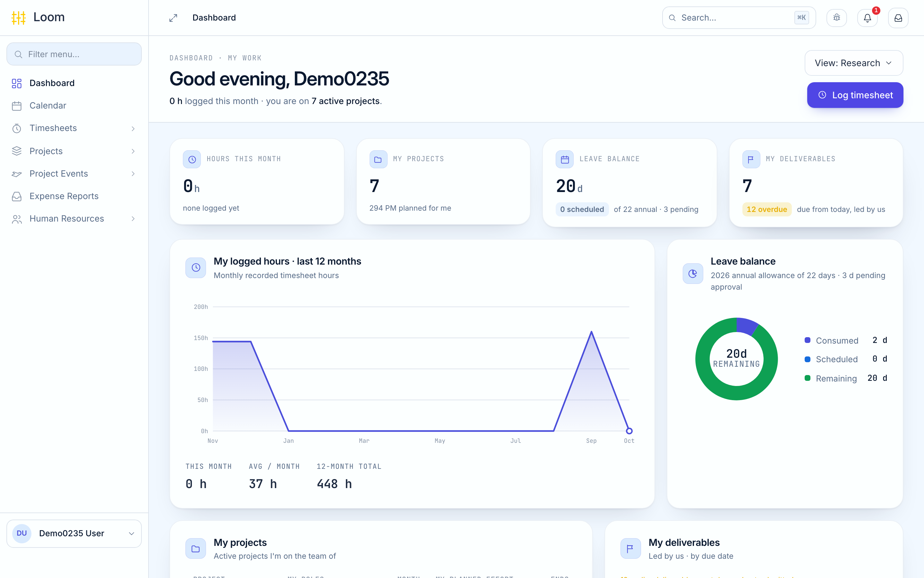
Task: Expand the Timesheets submenu chevron
Action: pyautogui.click(x=133, y=128)
